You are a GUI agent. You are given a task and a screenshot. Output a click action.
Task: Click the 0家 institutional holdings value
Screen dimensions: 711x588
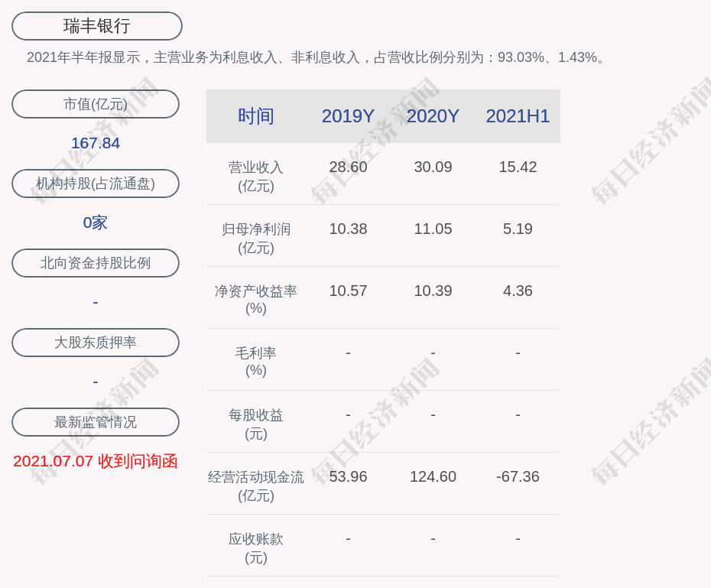click(x=96, y=223)
